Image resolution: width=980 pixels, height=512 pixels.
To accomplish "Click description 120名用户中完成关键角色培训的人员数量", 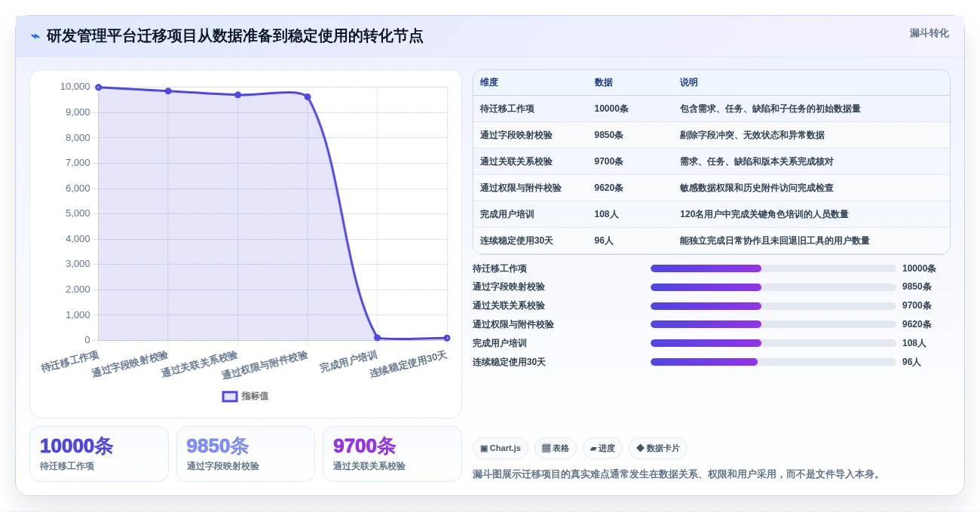I will click(764, 214).
